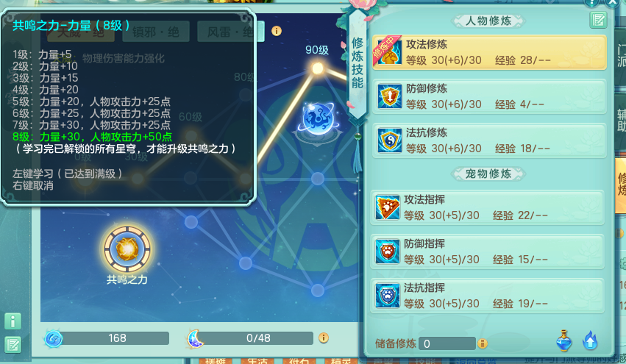Image resolution: width=626 pixels, height=364 pixels.
Task: Open notes icon in 人物修炼 header
Action: coord(598,20)
